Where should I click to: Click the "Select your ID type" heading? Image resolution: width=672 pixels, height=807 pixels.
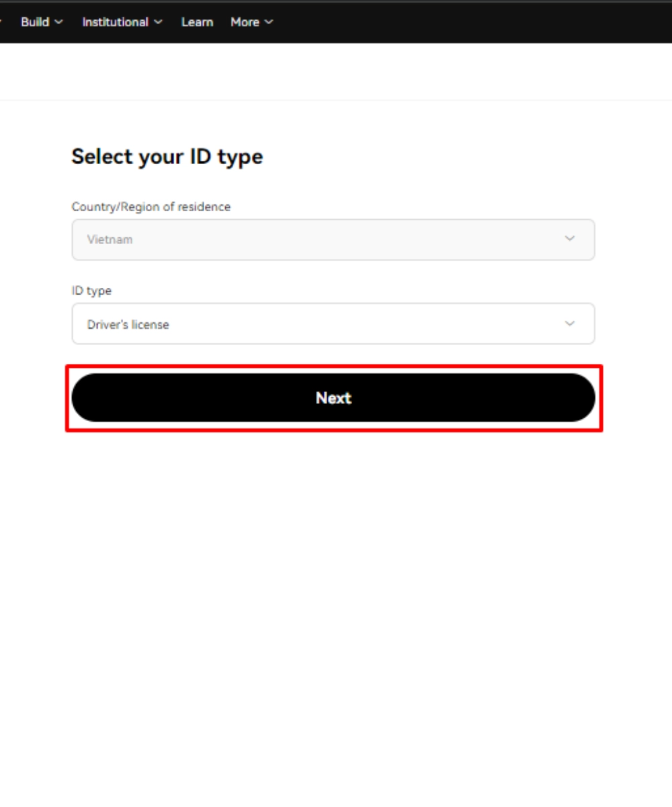click(x=167, y=157)
